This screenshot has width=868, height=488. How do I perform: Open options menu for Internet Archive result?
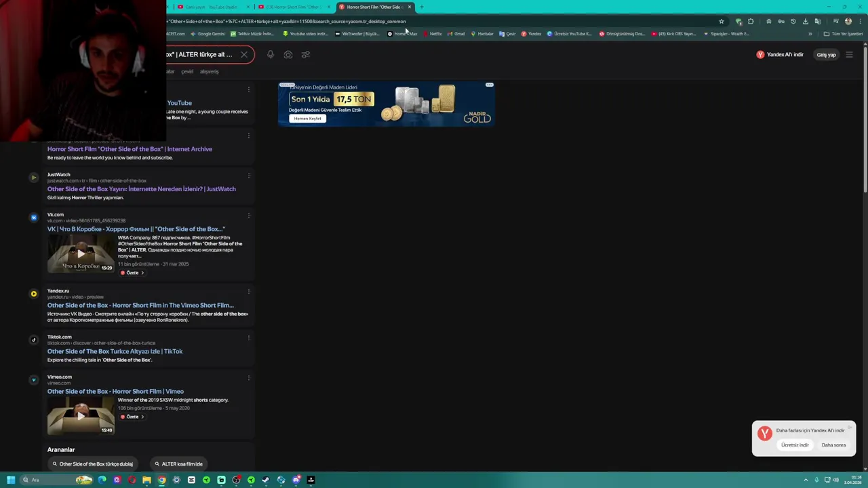249,136
